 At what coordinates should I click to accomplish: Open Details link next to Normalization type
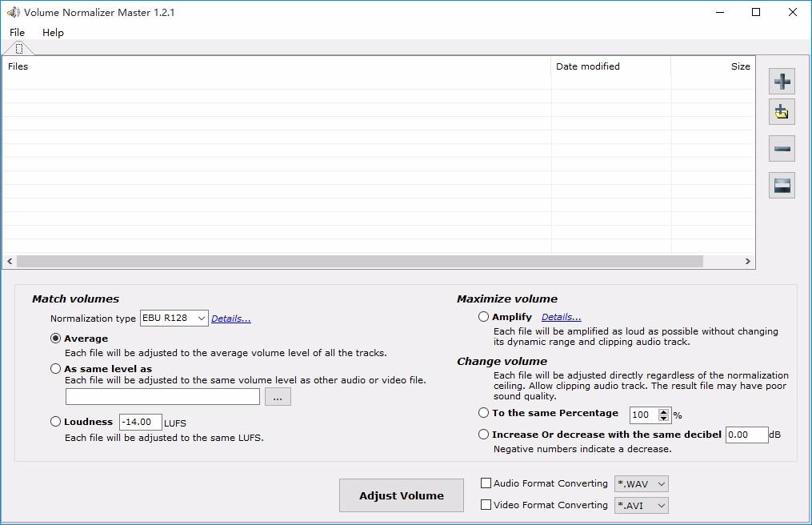click(x=231, y=319)
